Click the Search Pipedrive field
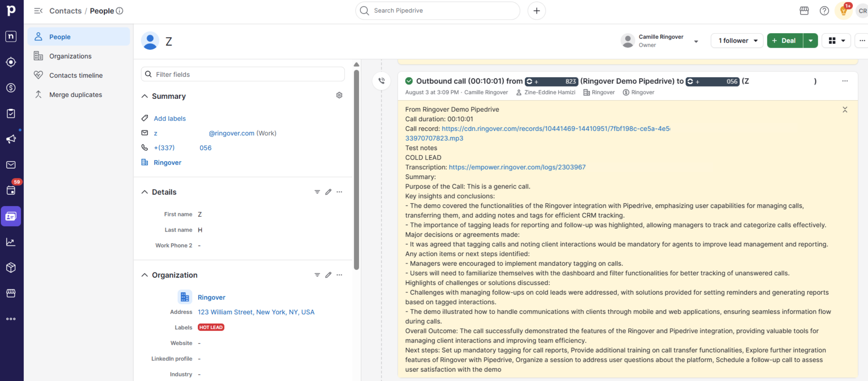Viewport: 868px width, 381px height. pos(437,11)
